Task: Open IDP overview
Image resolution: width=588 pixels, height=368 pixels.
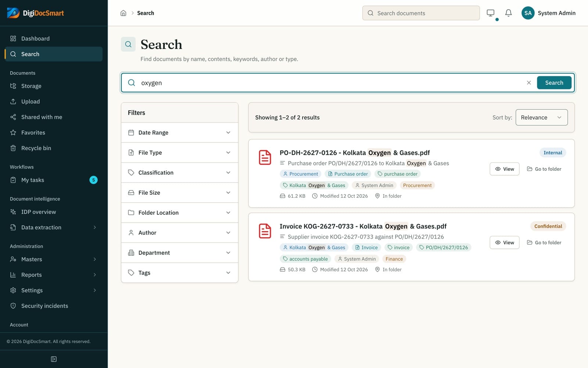Action: (x=54, y=212)
